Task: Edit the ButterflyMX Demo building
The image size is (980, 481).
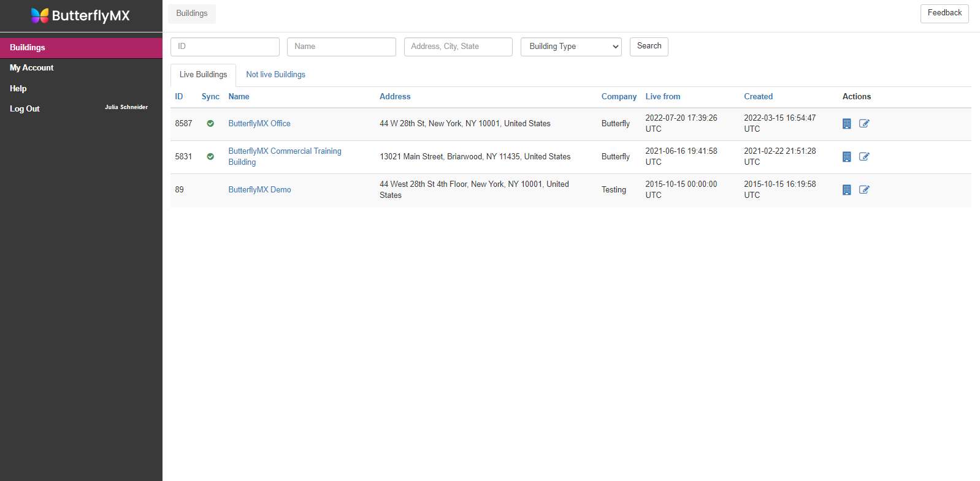Action: pyautogui.click(x=864, y=190)
